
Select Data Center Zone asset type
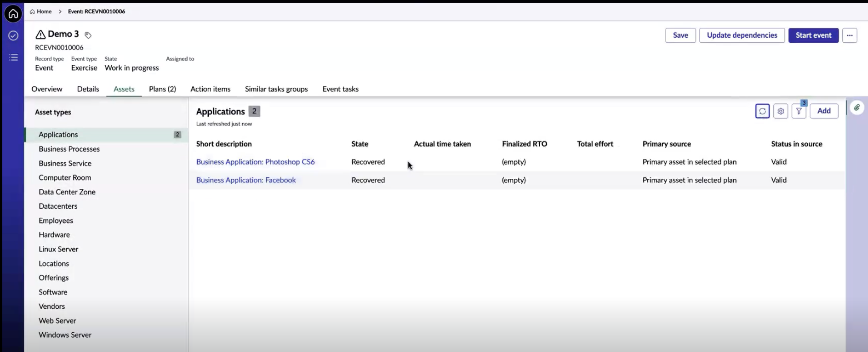pyautogui.click(x=107, y=192)
